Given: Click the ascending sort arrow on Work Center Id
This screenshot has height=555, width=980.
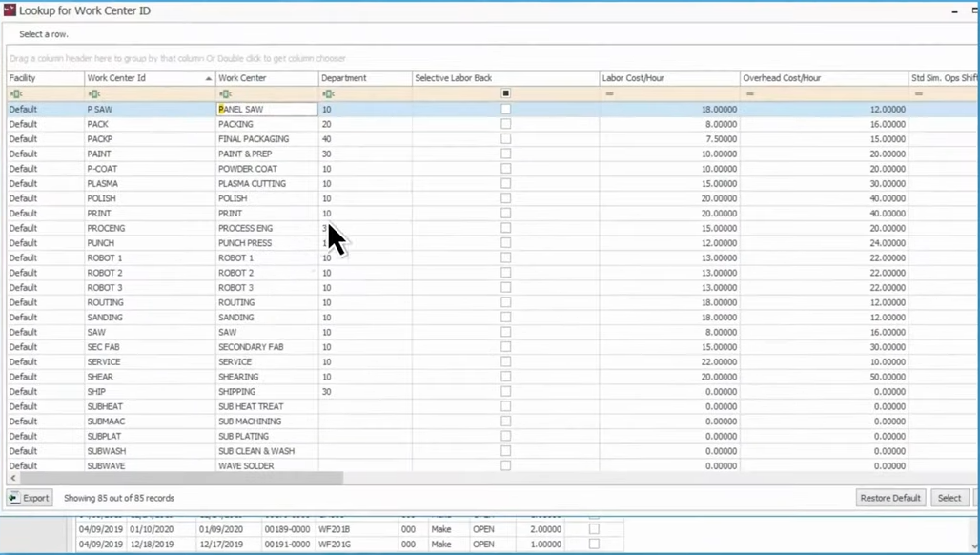Looking at the screenshot, I should pos(209,78).
